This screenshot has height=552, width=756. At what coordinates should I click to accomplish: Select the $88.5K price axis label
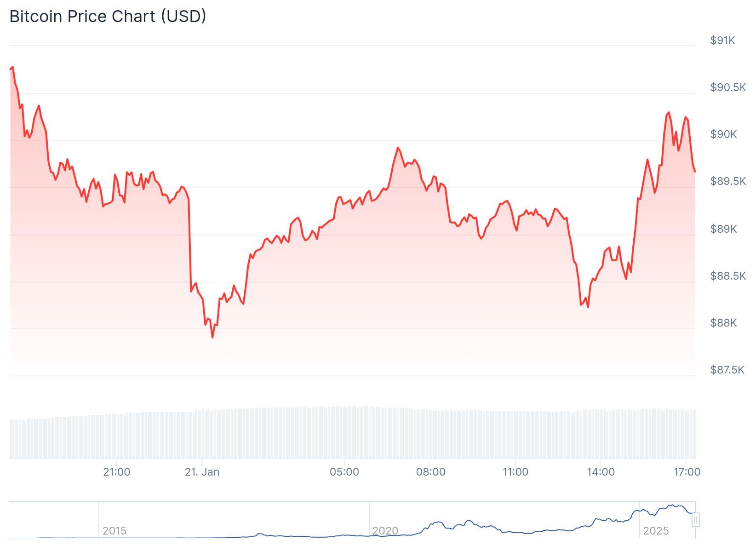[727, 276]
